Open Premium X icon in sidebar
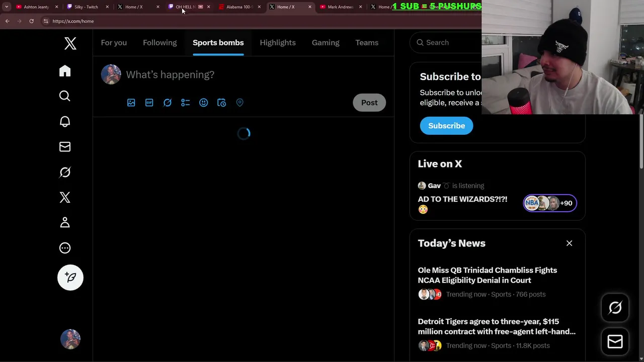 click(x=65, y=197)
